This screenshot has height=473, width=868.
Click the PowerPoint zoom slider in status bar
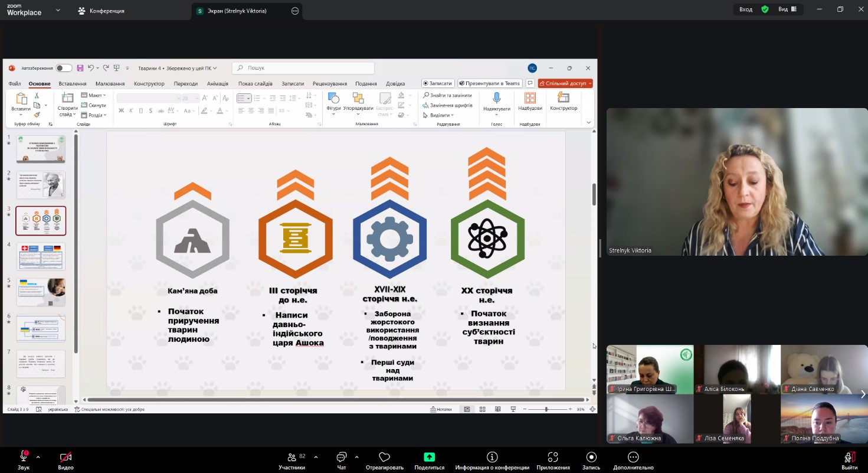tap(546, 409)
